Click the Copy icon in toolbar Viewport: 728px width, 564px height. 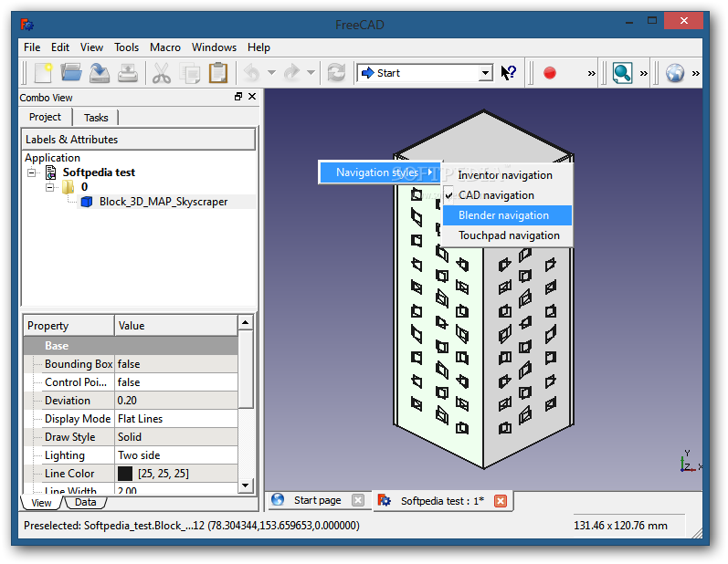190,73
